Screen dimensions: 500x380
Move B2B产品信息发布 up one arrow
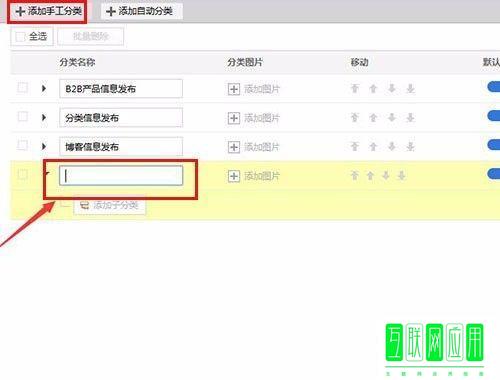373,88
